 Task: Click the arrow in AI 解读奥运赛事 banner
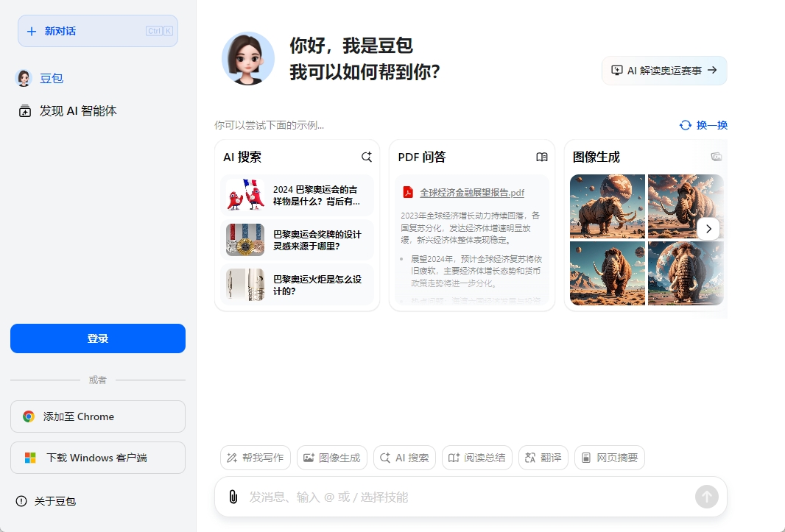(x=712, y=71)
